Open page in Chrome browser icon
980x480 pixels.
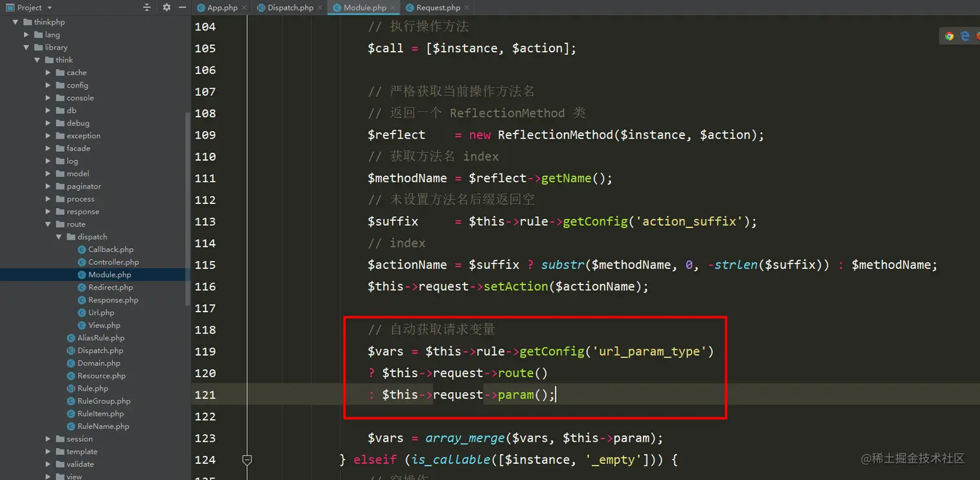pos(950,36)
